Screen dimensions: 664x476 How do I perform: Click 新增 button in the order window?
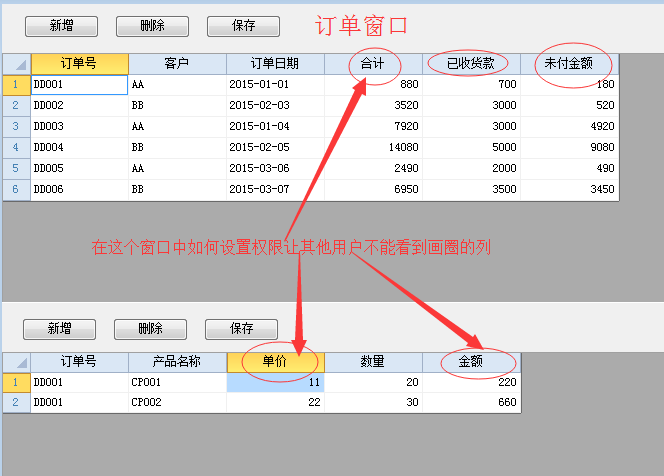(61, 26)
